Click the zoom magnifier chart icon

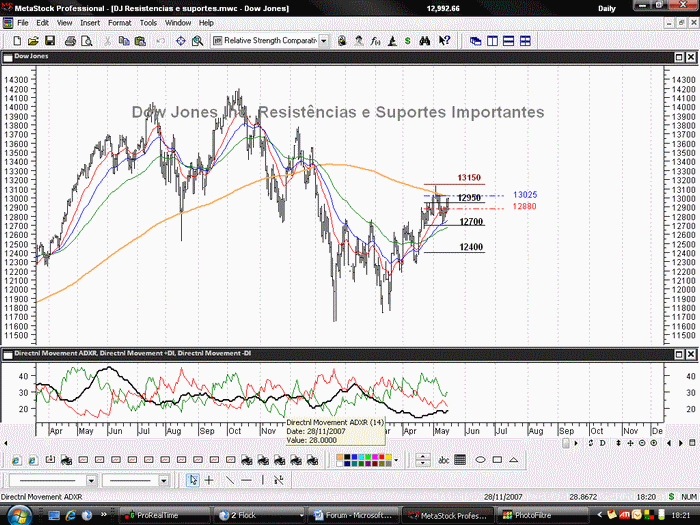point(197,41)
